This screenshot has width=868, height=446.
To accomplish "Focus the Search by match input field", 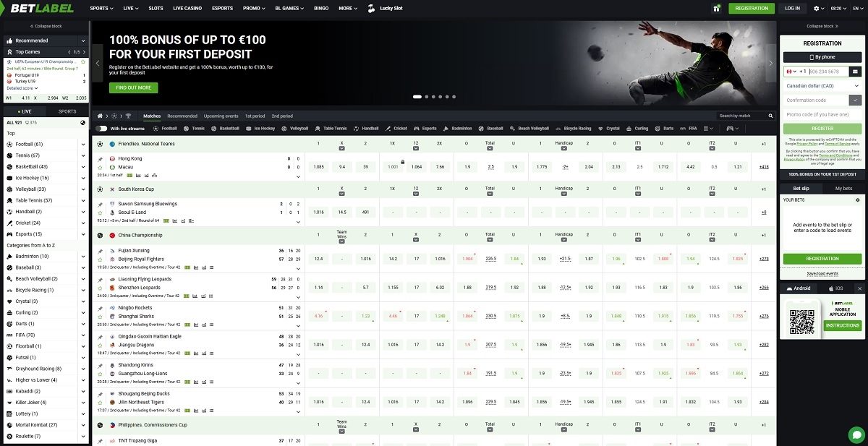I will 740,116.
